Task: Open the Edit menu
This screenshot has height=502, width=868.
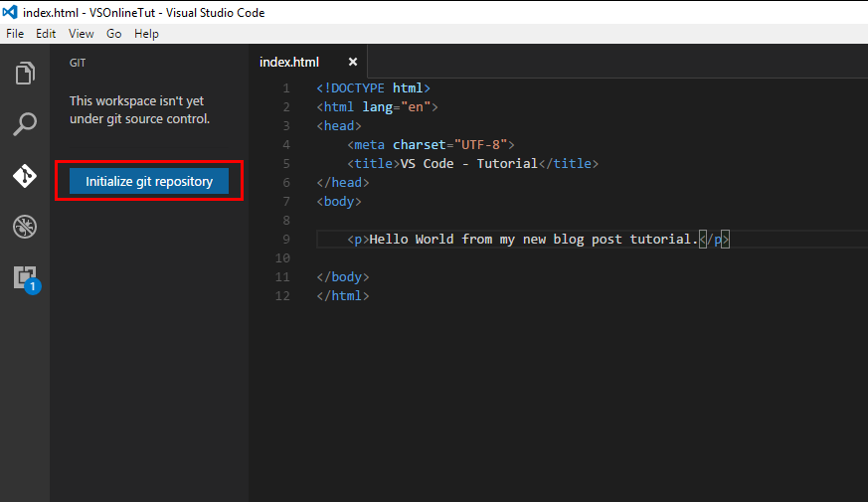Action: point(46,33)
